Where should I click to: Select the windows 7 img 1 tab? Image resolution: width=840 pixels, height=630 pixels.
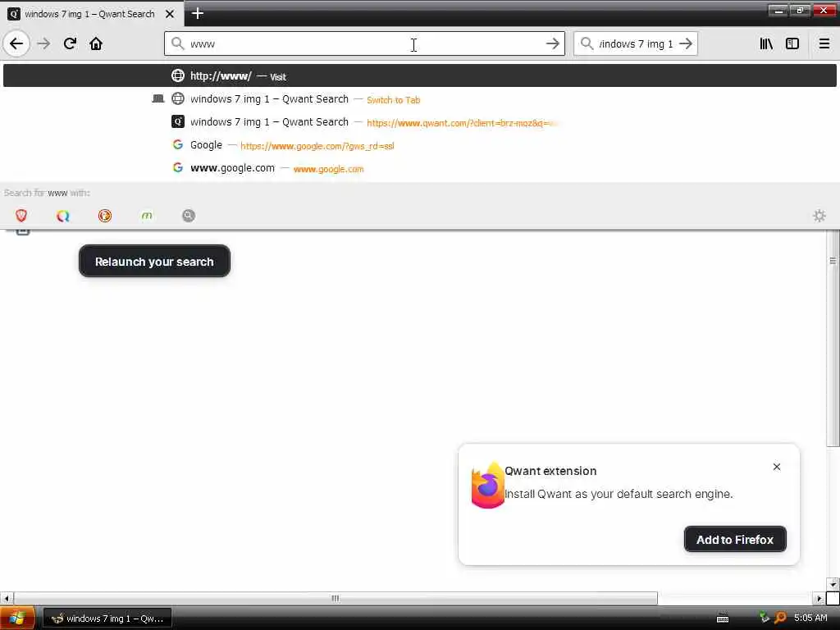point(89,14)
